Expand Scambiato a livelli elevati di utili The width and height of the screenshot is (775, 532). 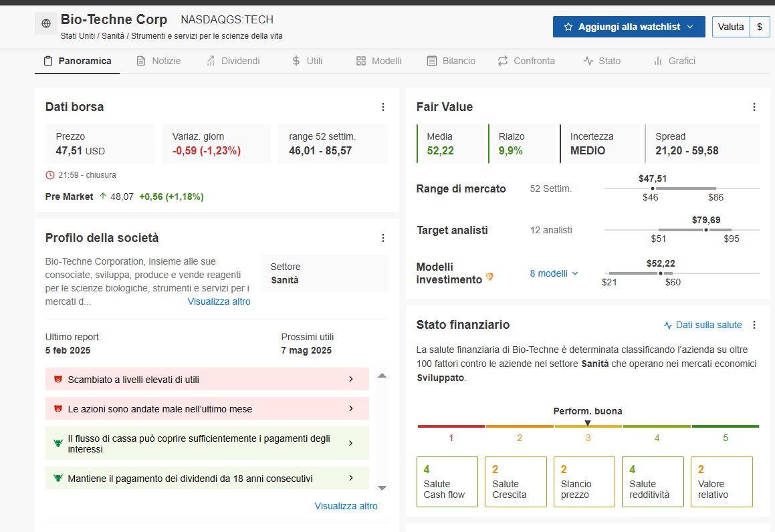(x=207, y=380)
